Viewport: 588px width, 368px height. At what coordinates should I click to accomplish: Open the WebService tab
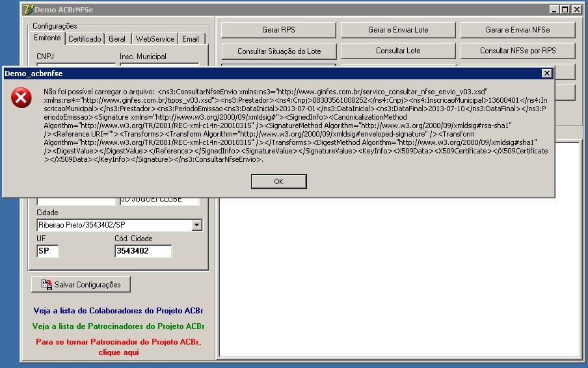(155, 39)
